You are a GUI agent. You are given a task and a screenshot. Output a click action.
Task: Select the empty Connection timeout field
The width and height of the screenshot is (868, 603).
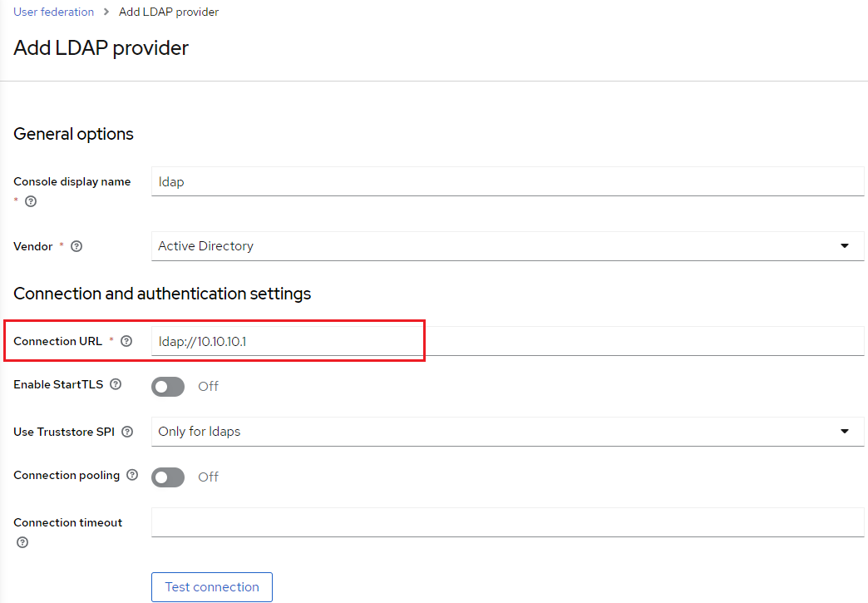click(507, 522)
